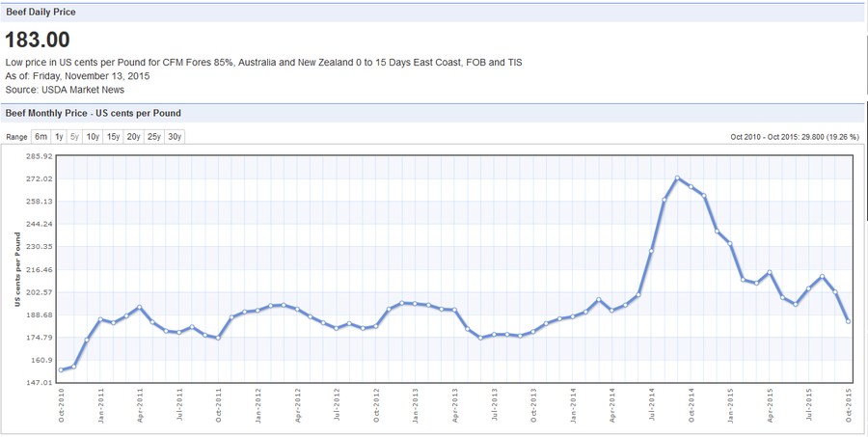Viewport: 868px width, 437px height.
Task: Click the last data point at Oct-2015
Action: point(848,321)
